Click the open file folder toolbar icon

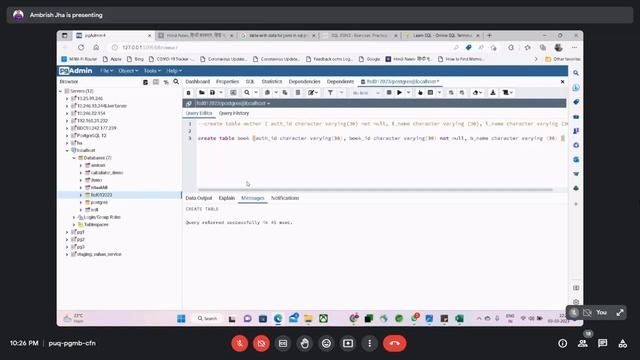click(x=202, y=93)
